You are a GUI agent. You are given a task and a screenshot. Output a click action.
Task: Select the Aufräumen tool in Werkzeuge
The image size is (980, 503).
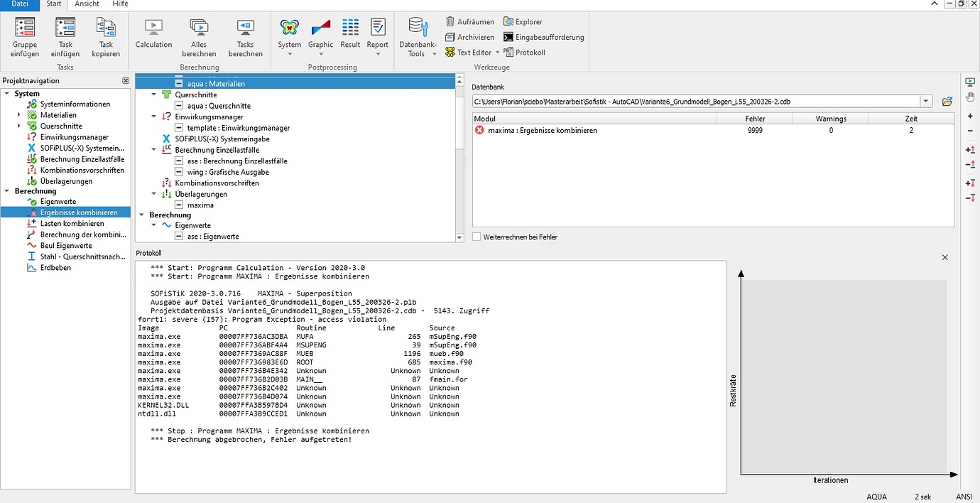469,21
